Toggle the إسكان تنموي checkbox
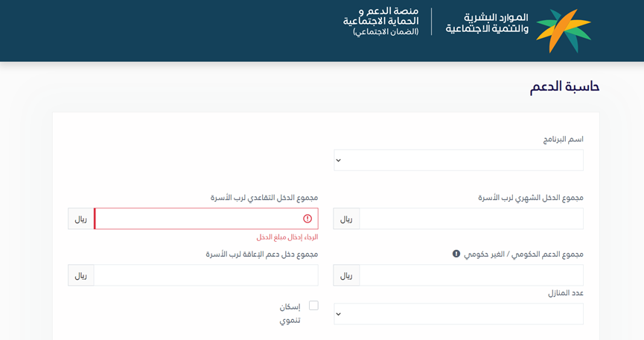The image size is (644, 340). [x=313, y=306]
